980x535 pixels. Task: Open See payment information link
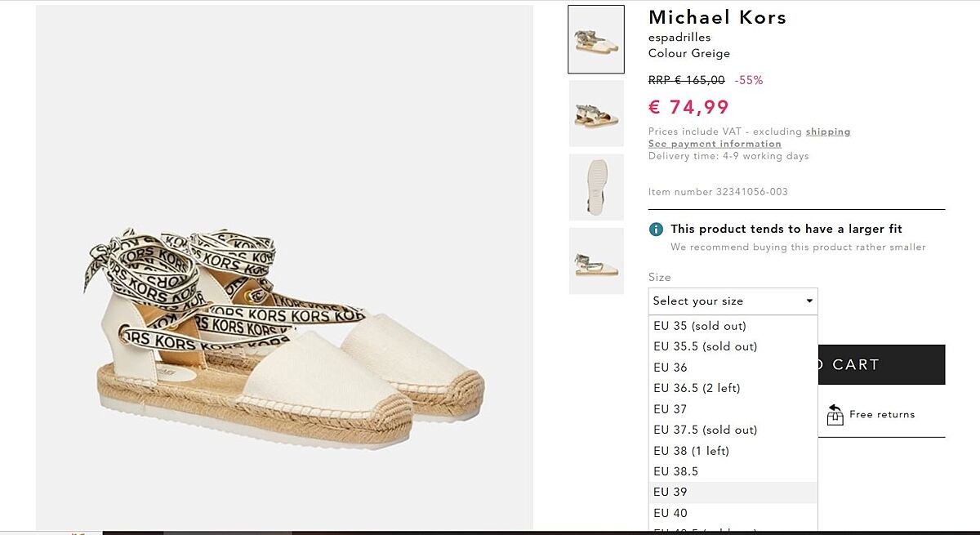coord(715,144)
